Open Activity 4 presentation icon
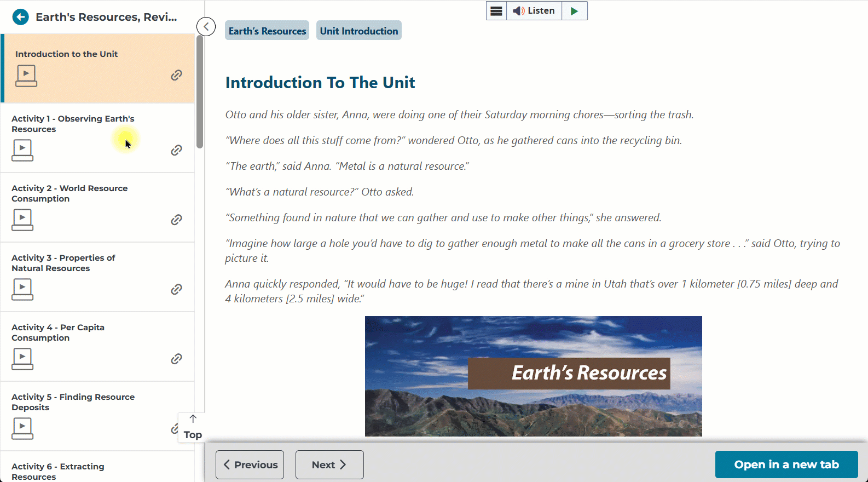 [x=22, y=359]
